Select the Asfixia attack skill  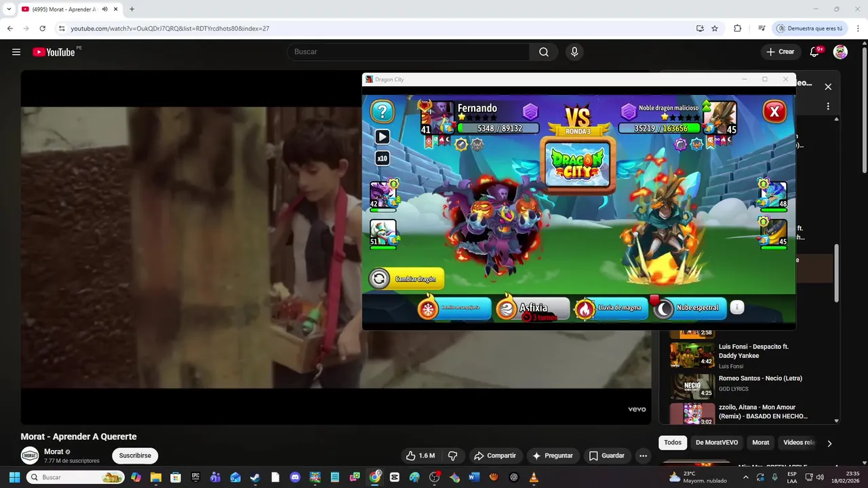533,309
